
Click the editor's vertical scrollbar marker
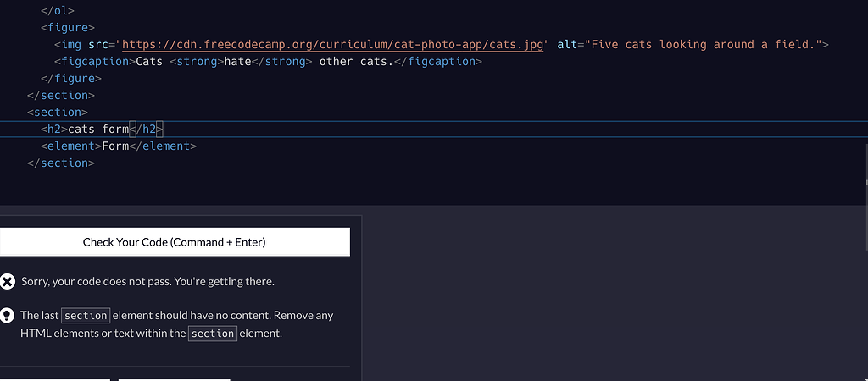[865, 182]
